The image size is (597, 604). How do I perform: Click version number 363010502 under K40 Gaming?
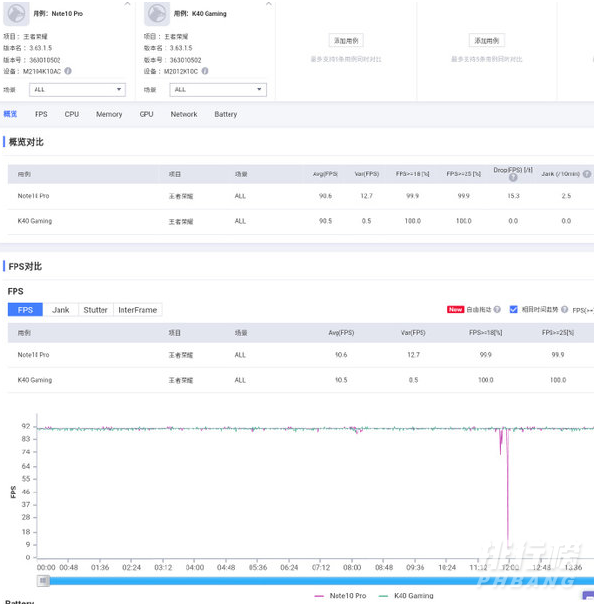coord(185,60)
